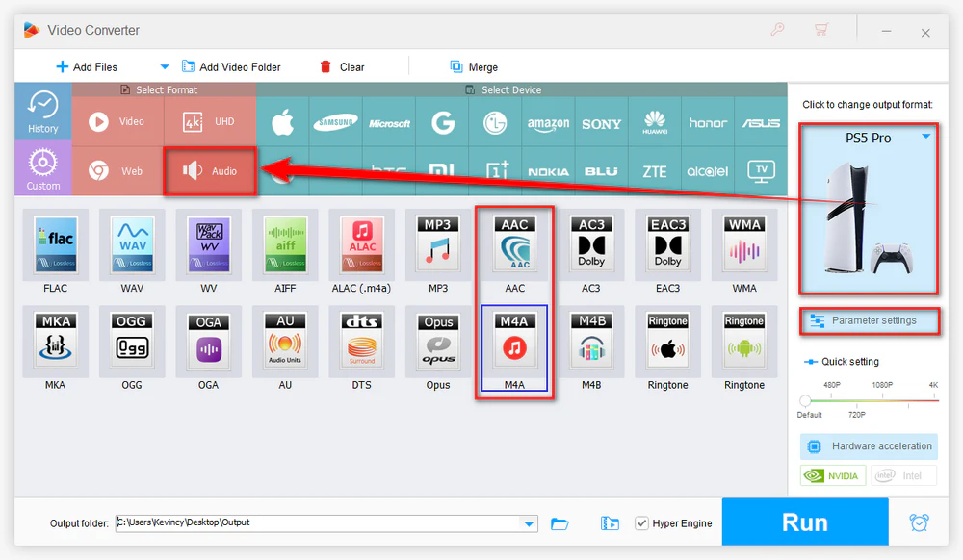This screenshot has height=560, width=963.
Task: Select the FLAC audio format
Action: (x=55, y=245)
